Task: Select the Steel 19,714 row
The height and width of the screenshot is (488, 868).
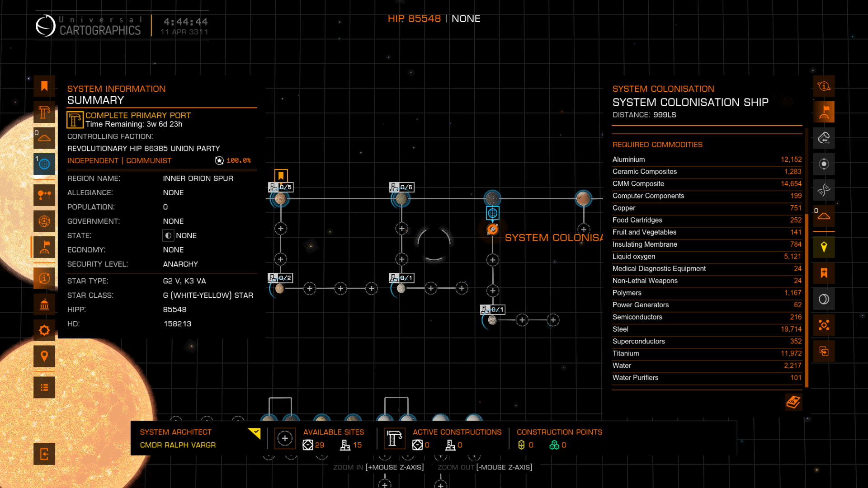Action: (x=707, y=329)
